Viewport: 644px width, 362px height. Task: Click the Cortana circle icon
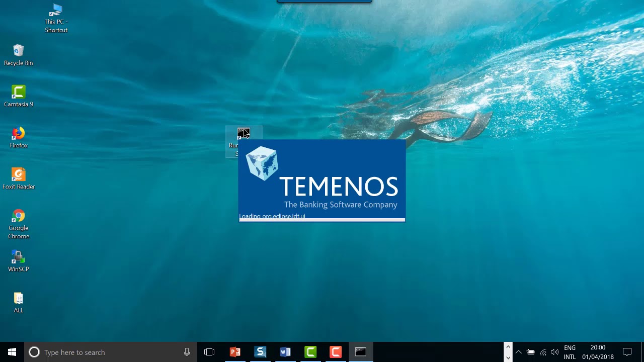click(34, 352)
